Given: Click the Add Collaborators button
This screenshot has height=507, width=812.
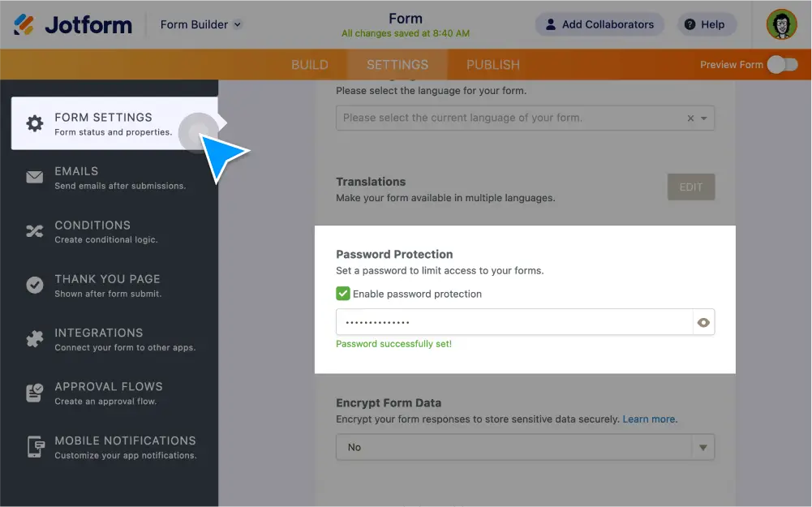Looking at the screenshot, I should pos(599,24).
